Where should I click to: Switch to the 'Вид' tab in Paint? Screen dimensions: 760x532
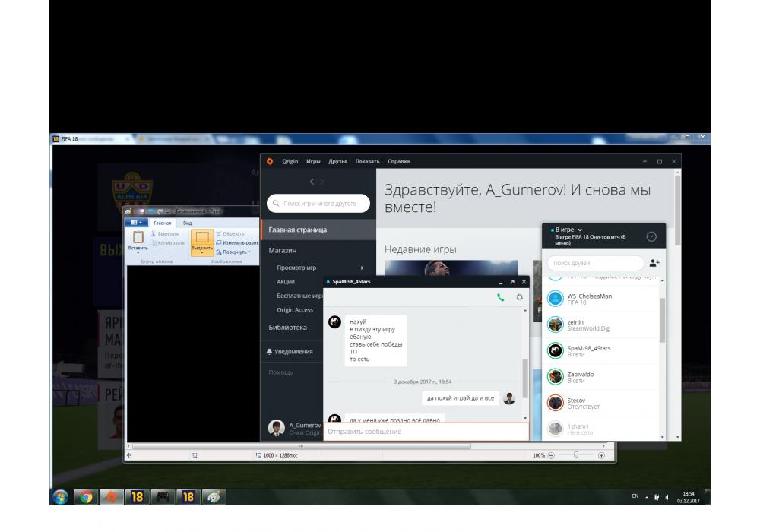(x=187, y=223)
